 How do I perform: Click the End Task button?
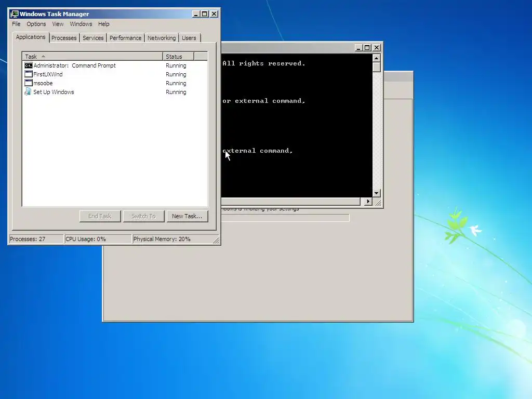(x=100, y=216)
